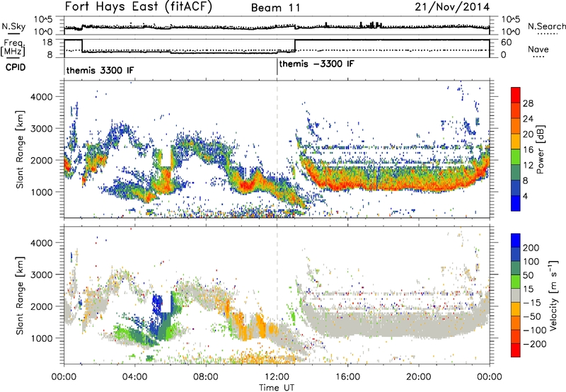Click the 'Power [dB]' colorbar label
Screen dimensions: 566x392
[540, 149]
